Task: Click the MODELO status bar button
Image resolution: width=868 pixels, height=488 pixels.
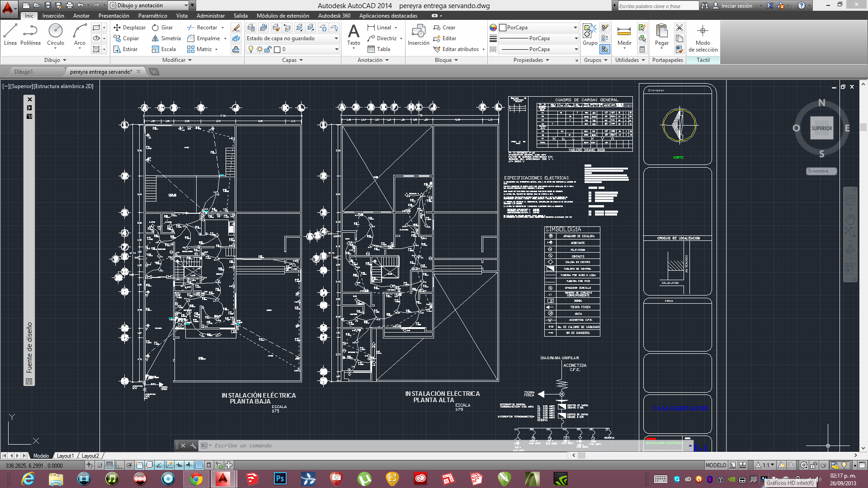Action: point(716,465)
